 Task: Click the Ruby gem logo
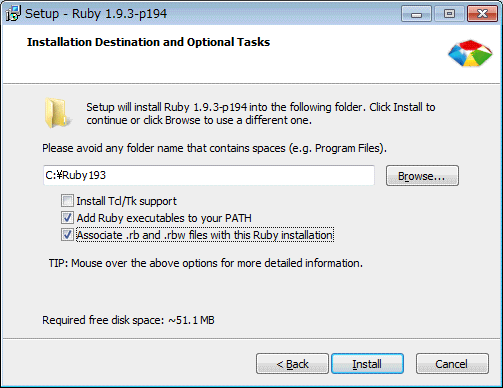click(470, 53)
